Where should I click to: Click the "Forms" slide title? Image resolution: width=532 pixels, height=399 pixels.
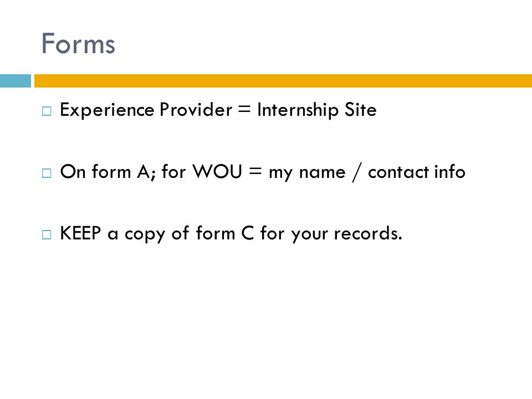point(78,43)
